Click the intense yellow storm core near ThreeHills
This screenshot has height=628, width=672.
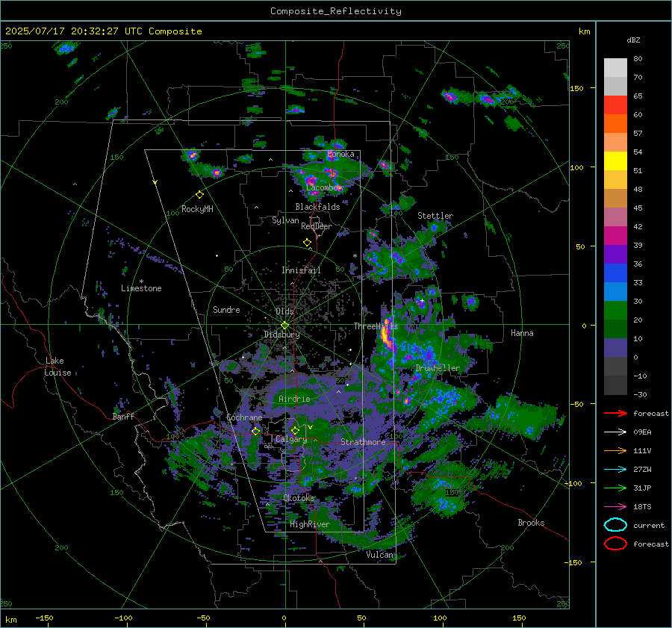pyautogui.click(x=387, y=333)
